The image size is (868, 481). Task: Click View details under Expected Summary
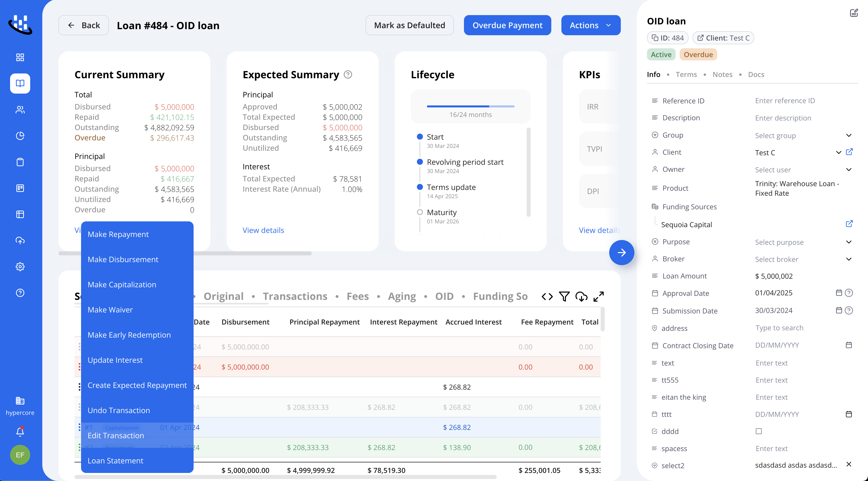263,230
